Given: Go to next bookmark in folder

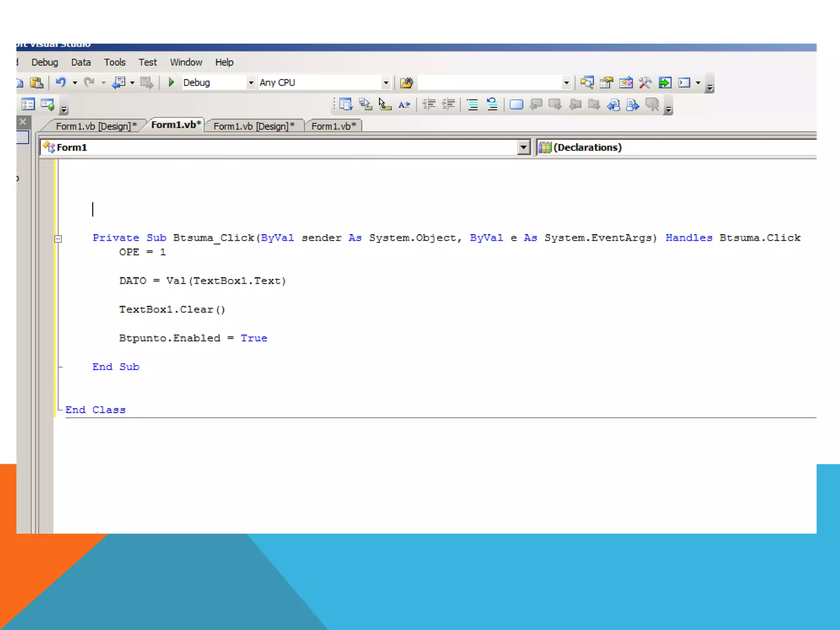Looking at the screenshot, I should 594,105.
